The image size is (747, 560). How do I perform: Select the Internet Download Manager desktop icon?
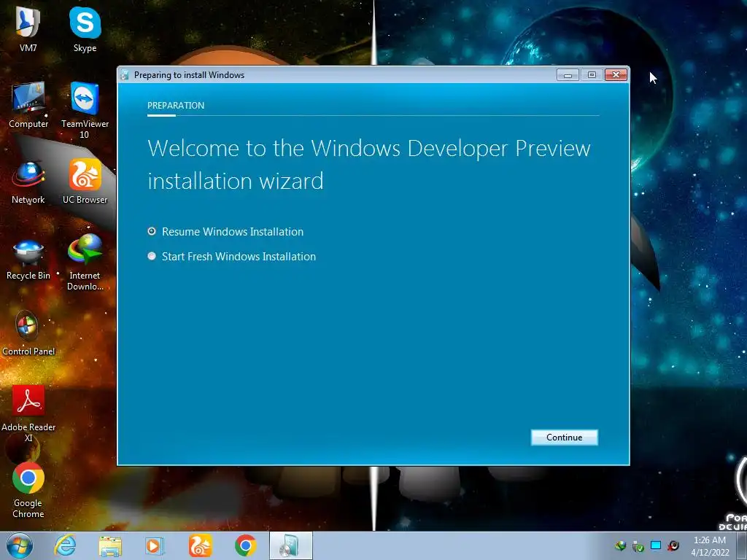tap(85, 262)
